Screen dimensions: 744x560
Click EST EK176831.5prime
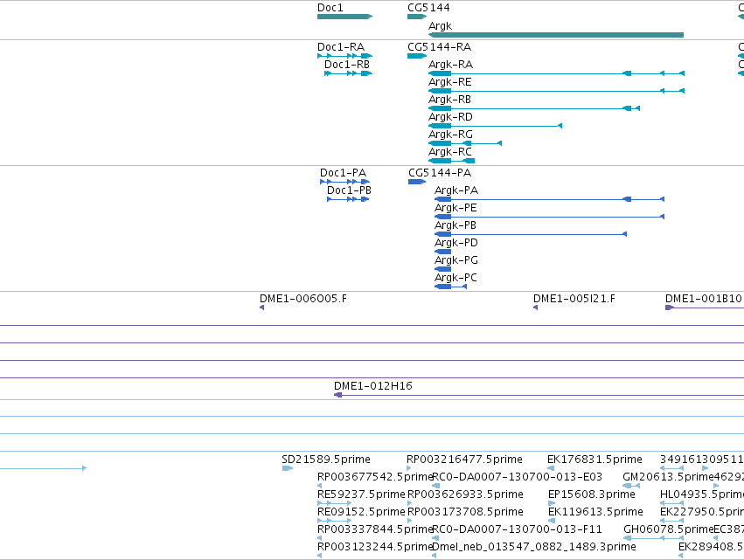(551, 468)
